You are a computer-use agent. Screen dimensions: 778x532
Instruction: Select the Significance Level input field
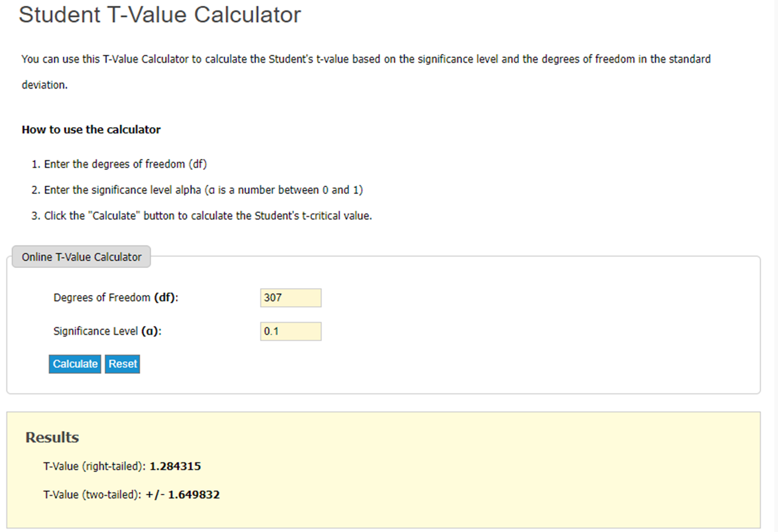pos(290,331)
